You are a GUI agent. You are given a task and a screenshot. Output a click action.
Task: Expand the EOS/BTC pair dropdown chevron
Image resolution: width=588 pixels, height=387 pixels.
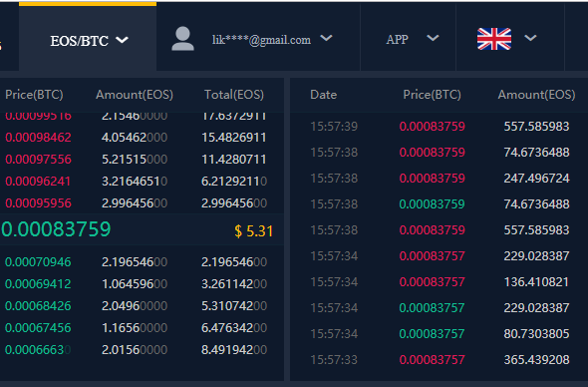[x=122, y=40]
